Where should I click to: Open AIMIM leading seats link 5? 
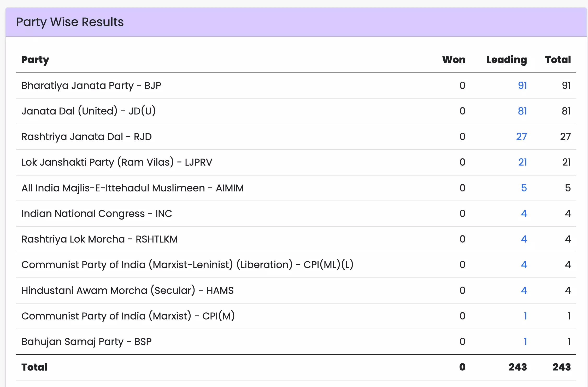[524, 188]
